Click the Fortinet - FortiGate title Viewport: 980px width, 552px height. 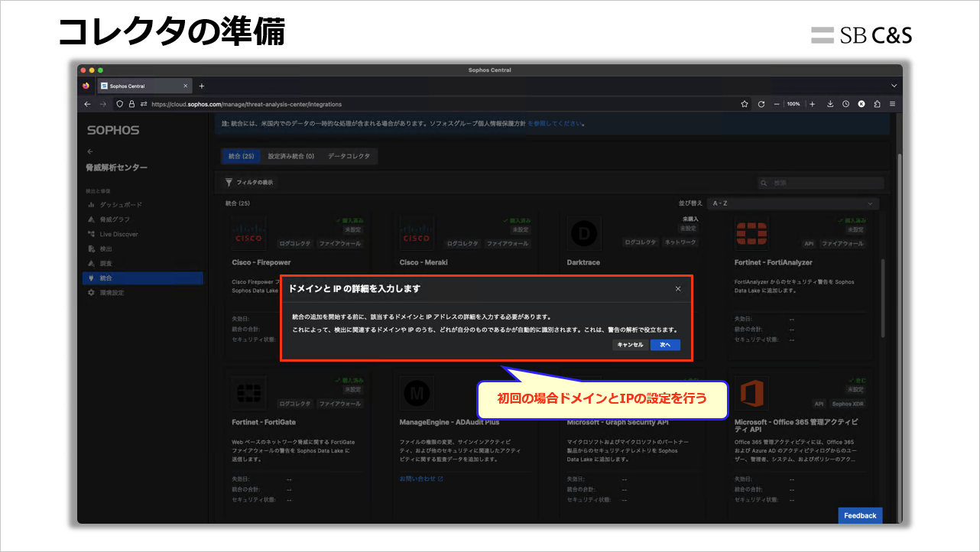click(264, 422)
